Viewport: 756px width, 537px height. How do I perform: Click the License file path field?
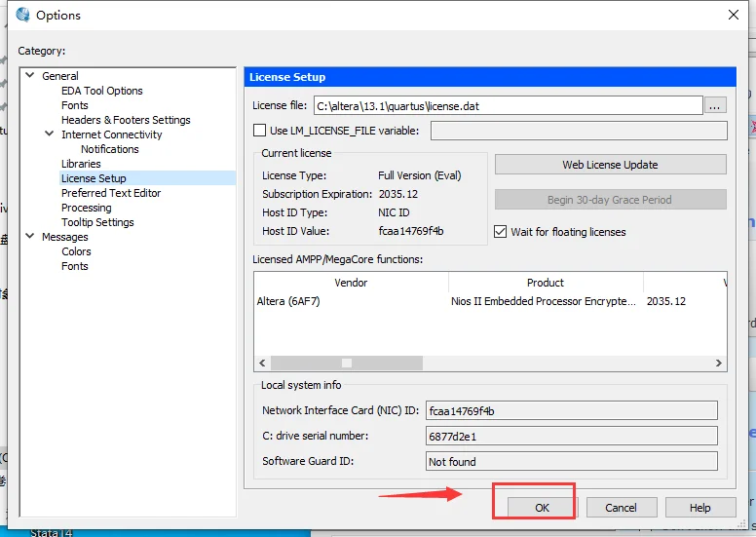509,105
